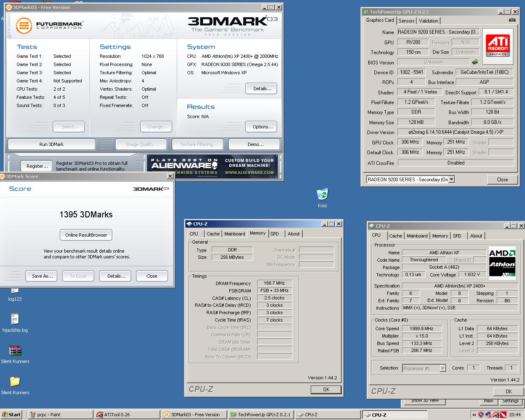
Task: Switch to 3DMark03 - Free Version taskbar button
Action: [x=193, y=415]
